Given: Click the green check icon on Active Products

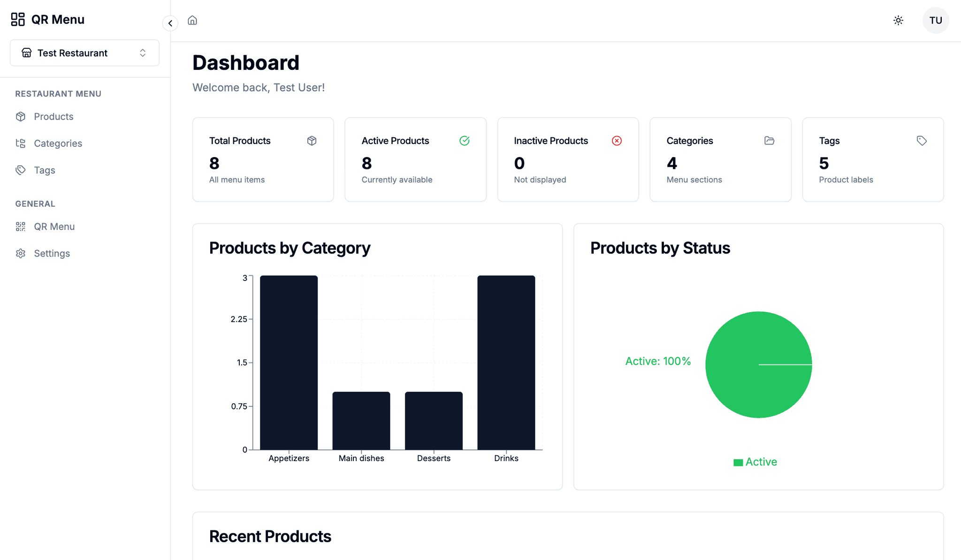Looking at the screenshot, I should tap(464, 141).
